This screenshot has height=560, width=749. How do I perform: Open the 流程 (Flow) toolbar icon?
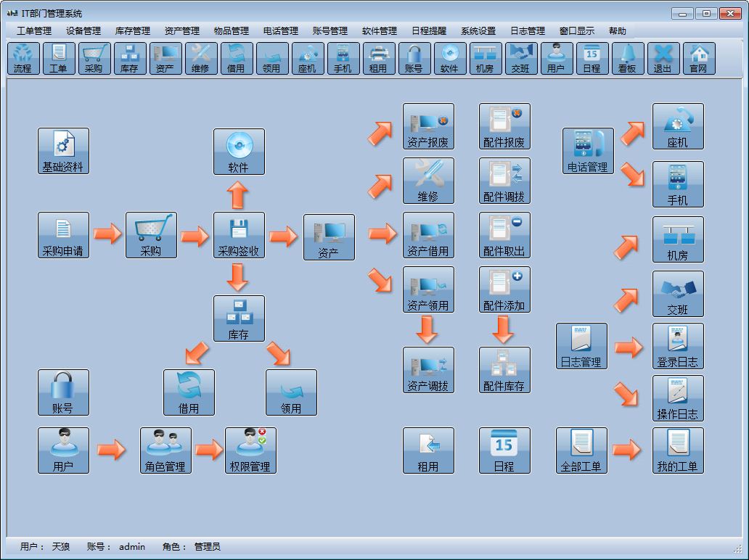pyautogui.click(x=22, y=58)
